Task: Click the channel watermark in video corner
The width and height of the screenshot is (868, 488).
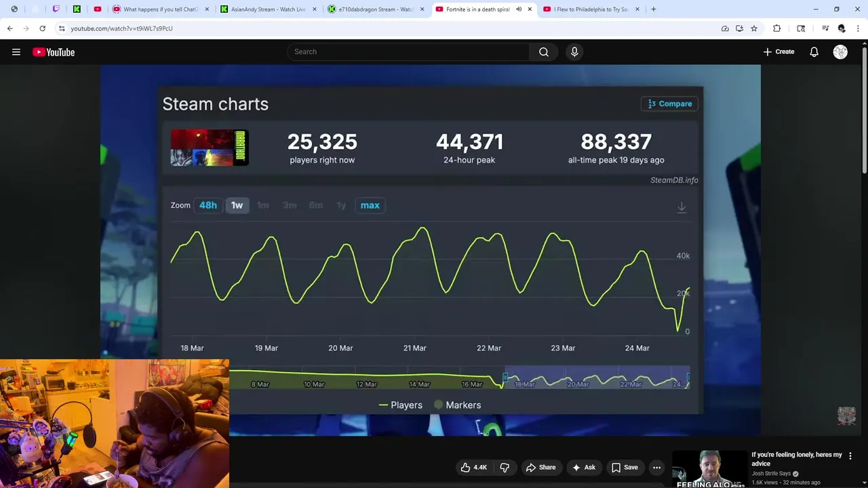Action: [846, 416]
